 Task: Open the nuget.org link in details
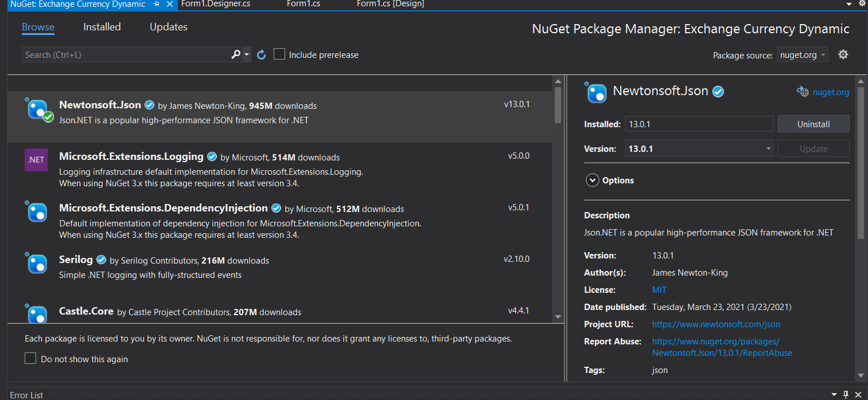pos(831,92)
